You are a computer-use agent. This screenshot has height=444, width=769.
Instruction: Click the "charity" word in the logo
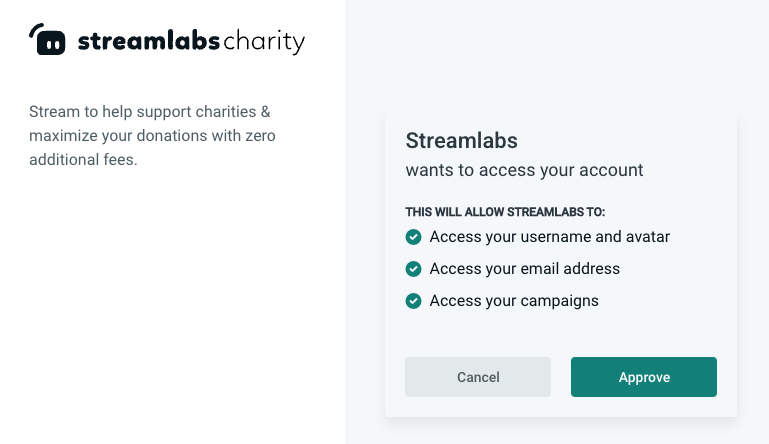coord(265,42)
